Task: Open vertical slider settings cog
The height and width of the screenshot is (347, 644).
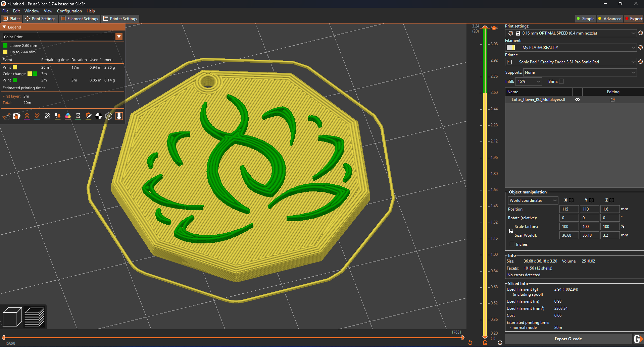Action: click(500, 343)
